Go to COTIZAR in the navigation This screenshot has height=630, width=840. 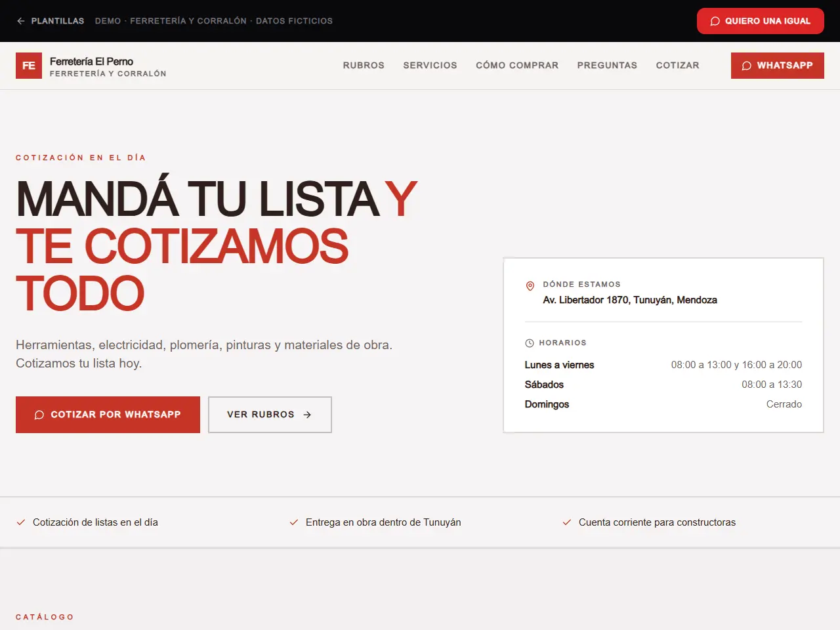[677, 66]
